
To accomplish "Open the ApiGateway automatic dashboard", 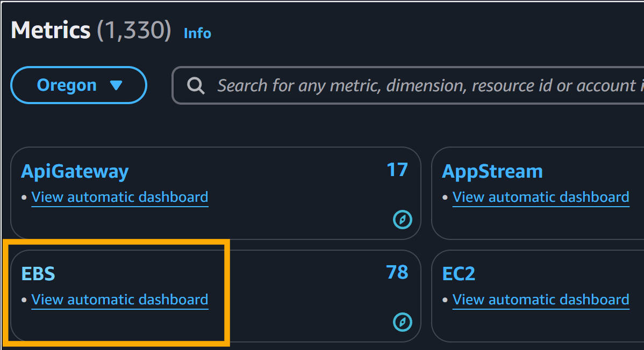I will coord(119,197).
